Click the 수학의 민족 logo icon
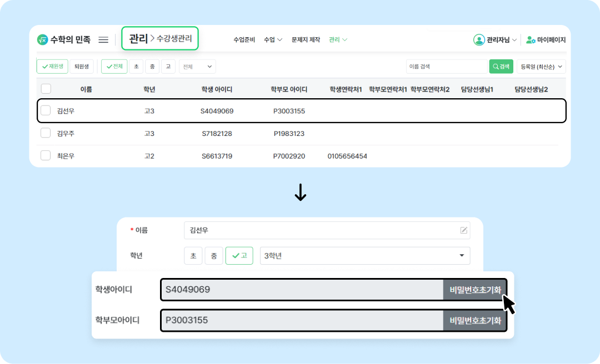 click(42, 40)
